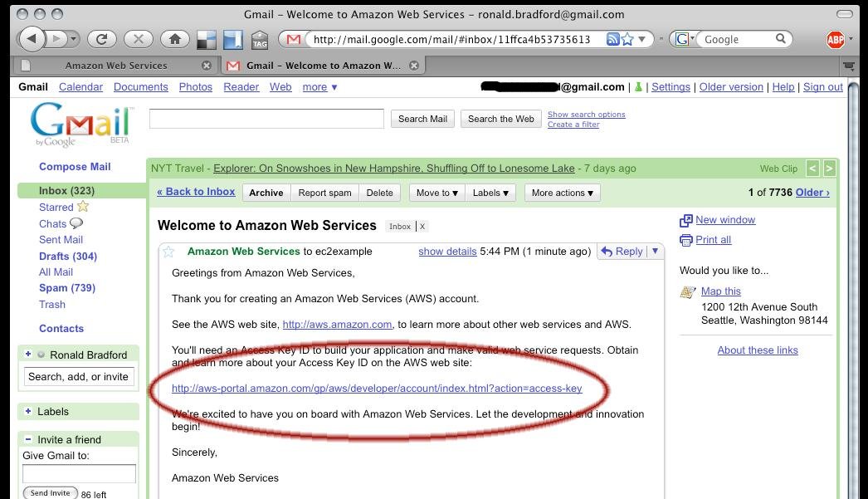This screenshot has height=499, width=868.
Task: Focus the browser Google search field
Action: [738, 39]
